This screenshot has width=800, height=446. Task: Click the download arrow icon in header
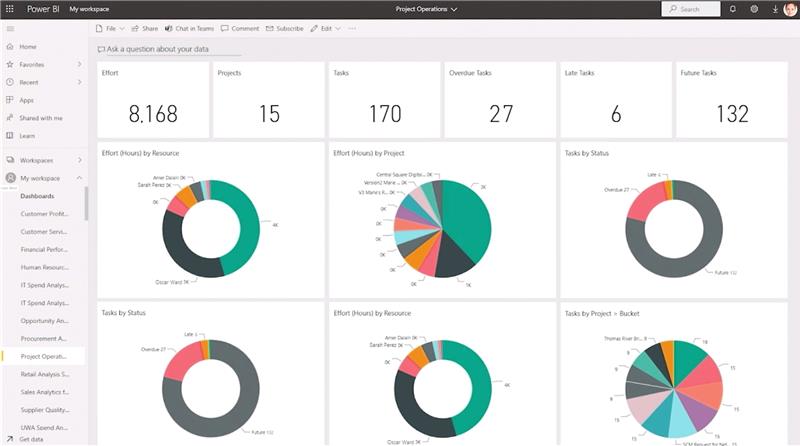[775, 9]
